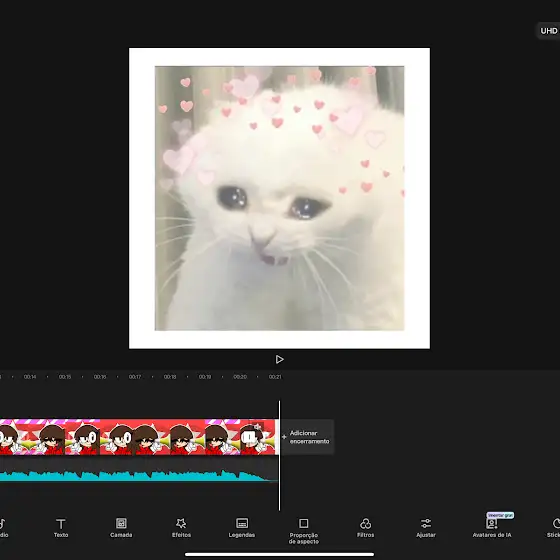Tap the crying cat preview image
The height and width of the screenshot is (560, 560).
coord(279,198)
